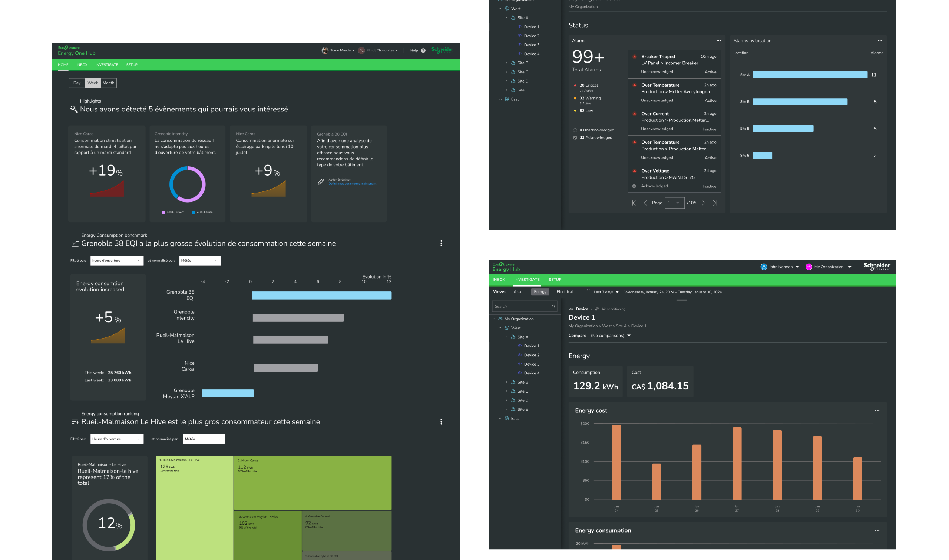Open the Alarm card three-dot menu
This screenshot has height=560, width=949.
click(x=718, y=41)
